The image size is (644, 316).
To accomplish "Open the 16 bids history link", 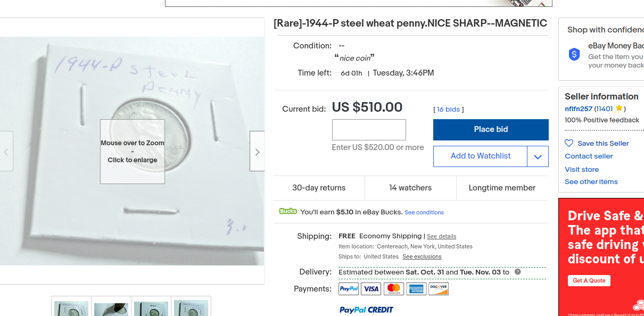I will (x=448, y=110).
